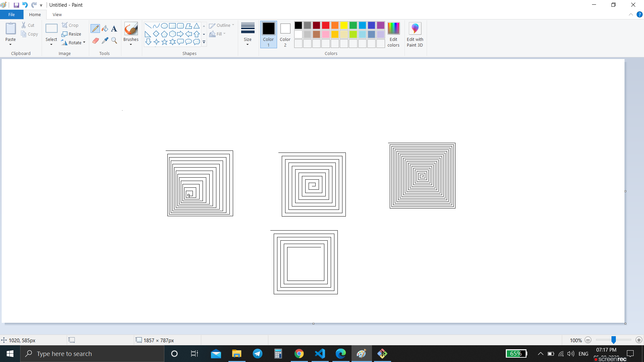This screenshot has height=362, width=644.
Task: Select the Color picker eyedropper
Action: pyautogui.click(x=105, y=41)
